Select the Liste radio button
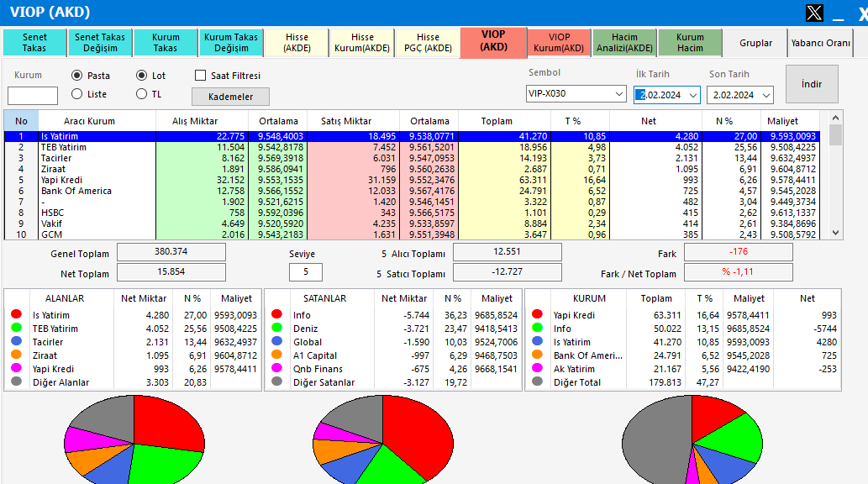Image resolution: width=868 pixels, height=484 pixels. coord(77,94)
